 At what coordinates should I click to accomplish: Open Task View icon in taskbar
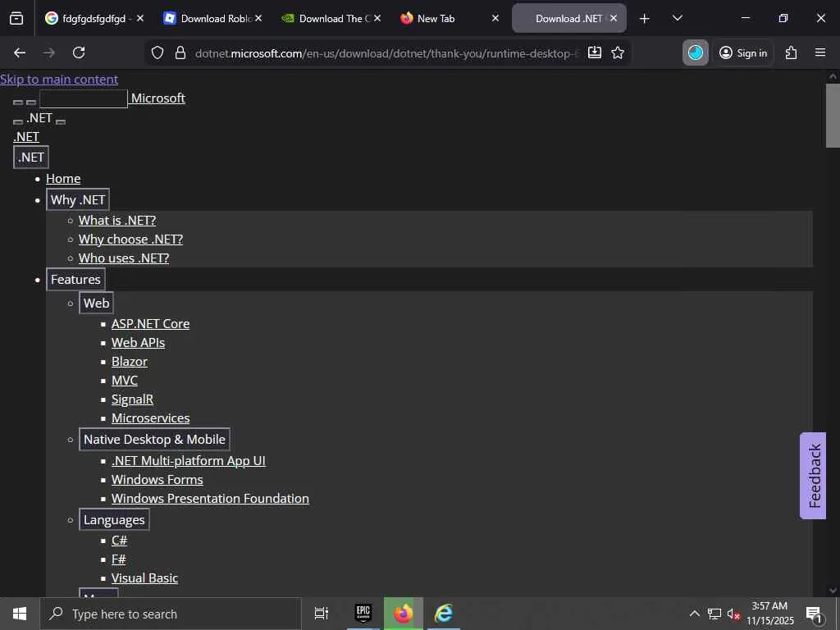click(x=322, y=614)
